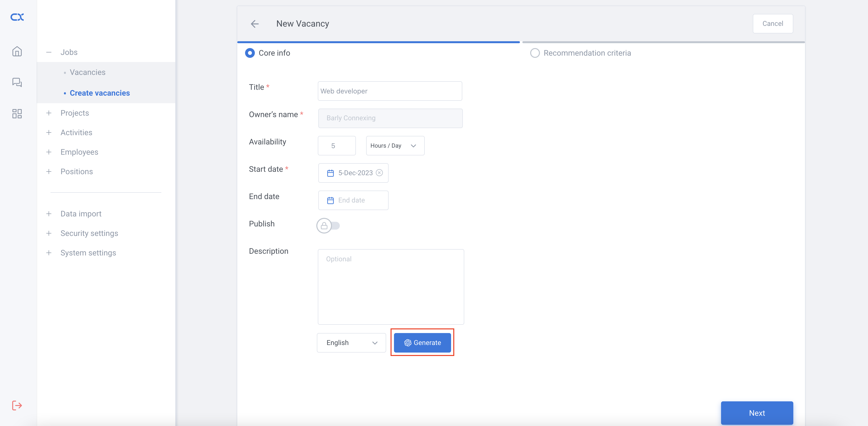Click the End date input field
868x426 pixels.
pyautogui.click(x=353, y=200)
